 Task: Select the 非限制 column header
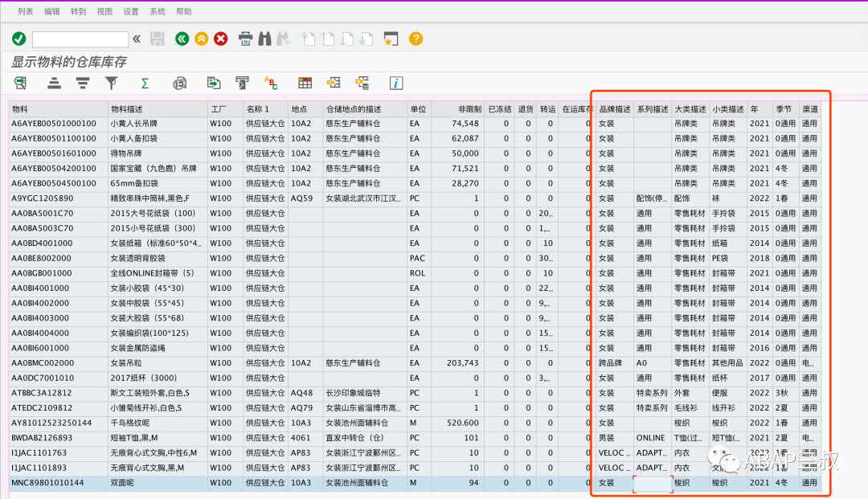pyautogui.click(x=458, y=109)
